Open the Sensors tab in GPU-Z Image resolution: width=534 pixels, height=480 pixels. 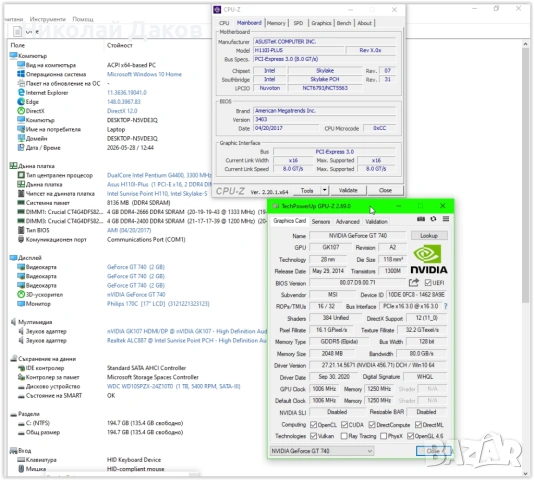321,221
